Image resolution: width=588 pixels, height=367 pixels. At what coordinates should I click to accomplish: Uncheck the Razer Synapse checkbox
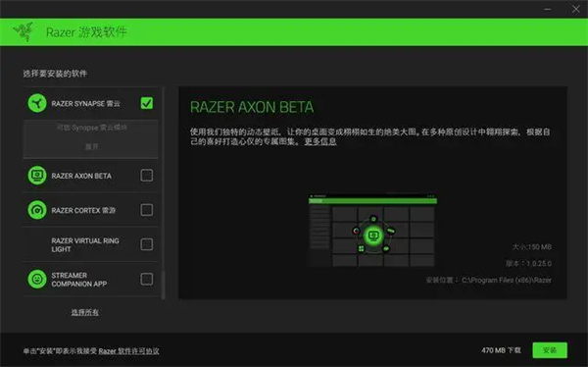pos(147,103)
